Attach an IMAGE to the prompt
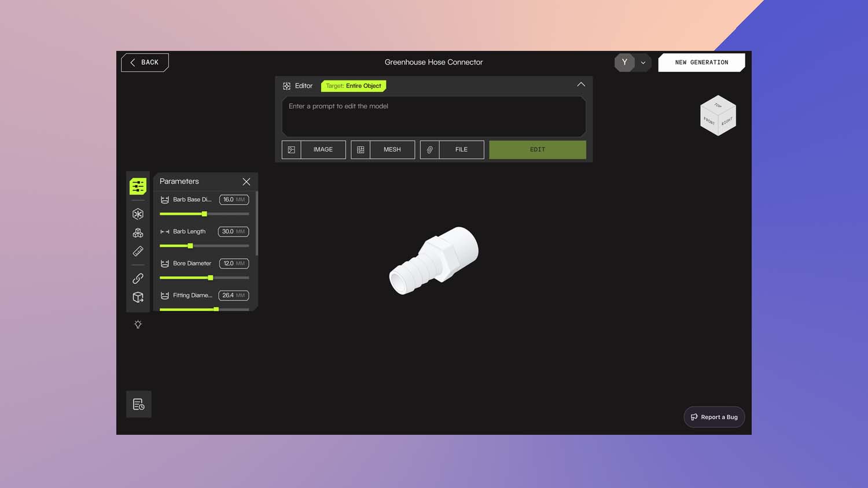 click(x=314, y=150)
